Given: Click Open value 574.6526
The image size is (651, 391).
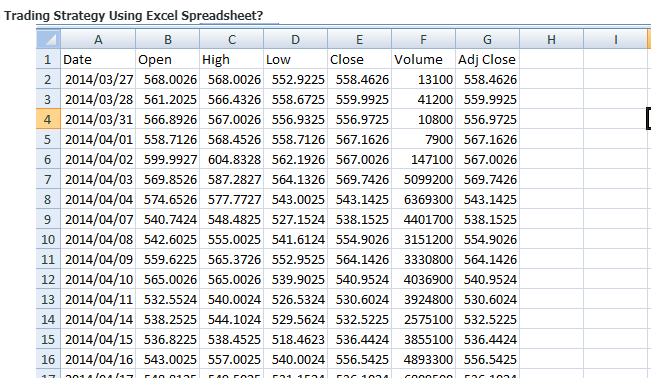Looking at the screenshot, I should coord(168,199).
